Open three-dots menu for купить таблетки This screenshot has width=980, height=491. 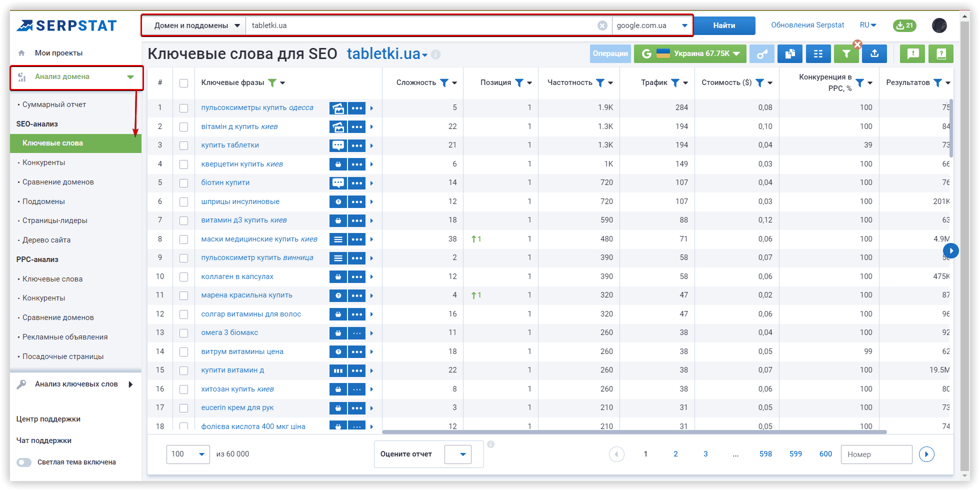(357, 145)
